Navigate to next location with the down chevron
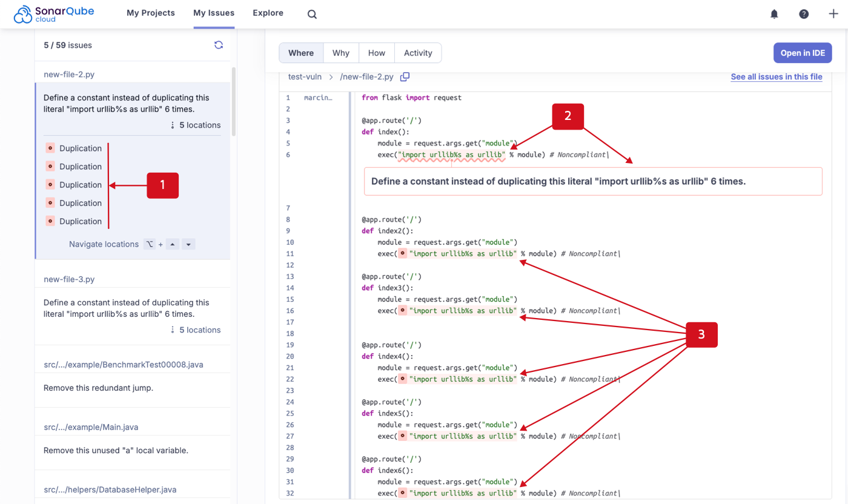The image size is (848, 504). coord(188,244)
